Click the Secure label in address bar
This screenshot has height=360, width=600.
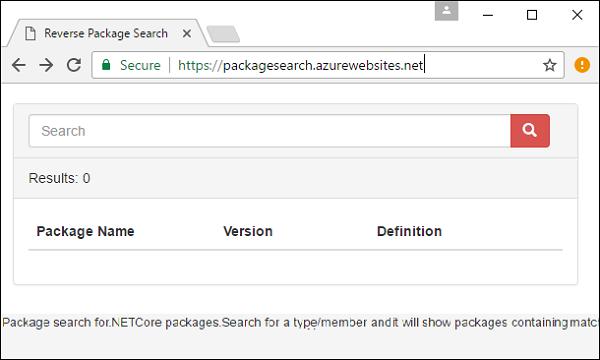coord(140,65)
